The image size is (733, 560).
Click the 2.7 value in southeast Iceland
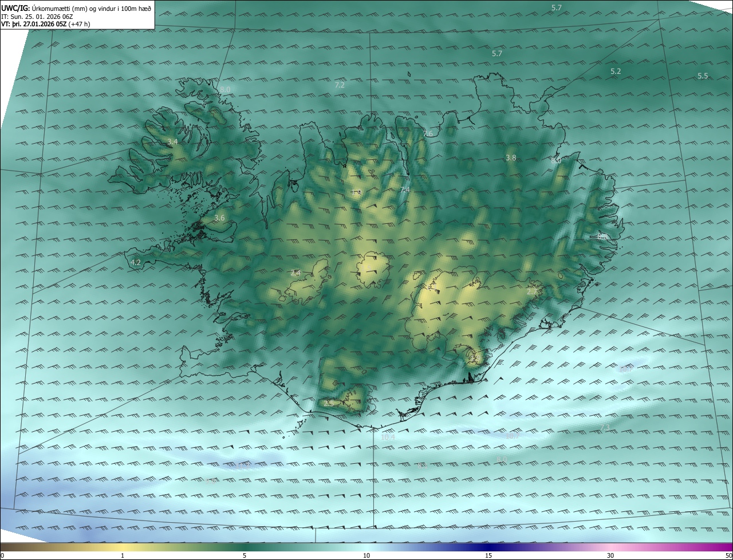(532, 291)
